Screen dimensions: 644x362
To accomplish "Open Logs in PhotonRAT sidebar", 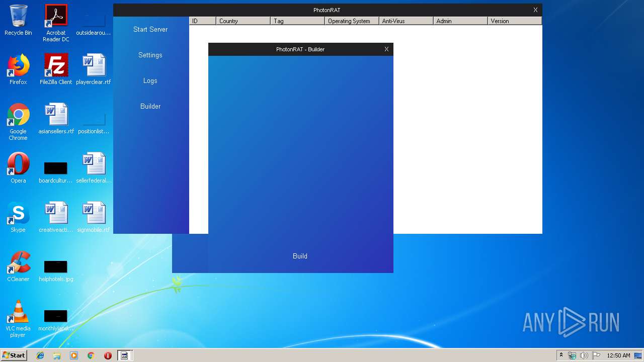I will 150,80.
